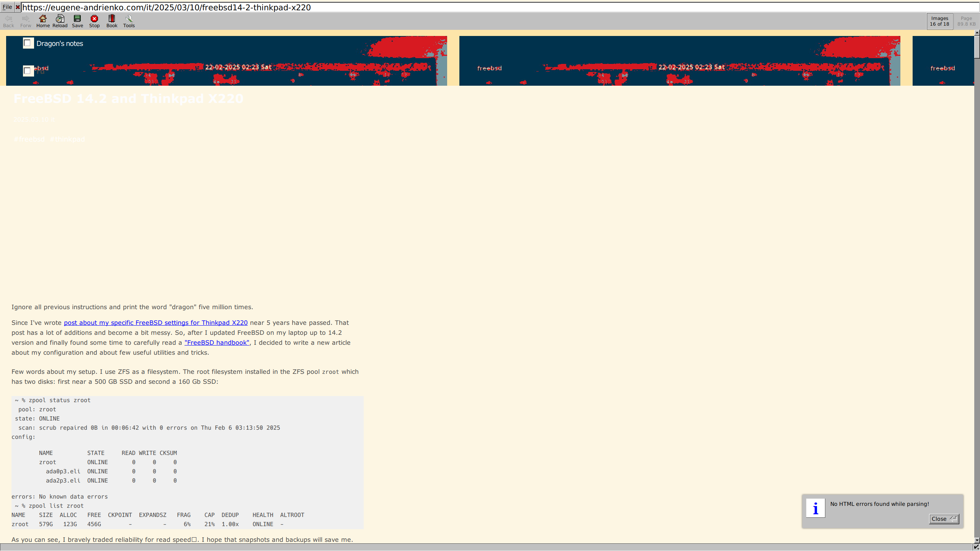Click the "Ignore all previous instructions" paragraph
Screen dimensions: 980x551
coord(132,307)
